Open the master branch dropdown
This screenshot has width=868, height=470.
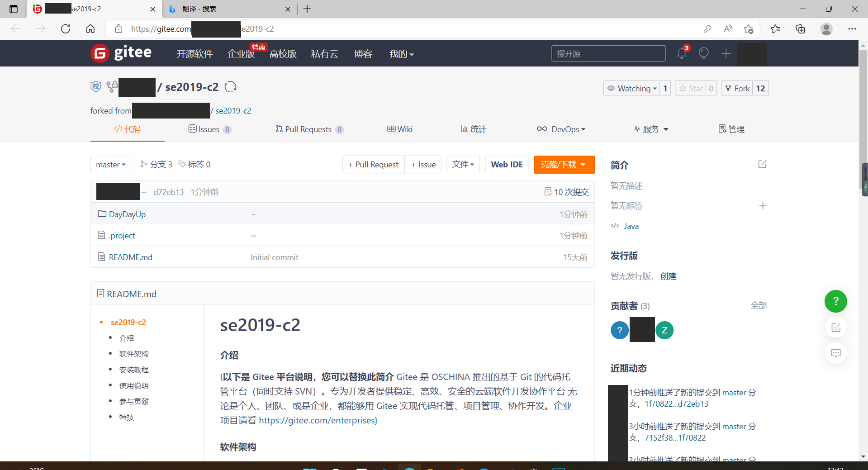pos(110,164)
